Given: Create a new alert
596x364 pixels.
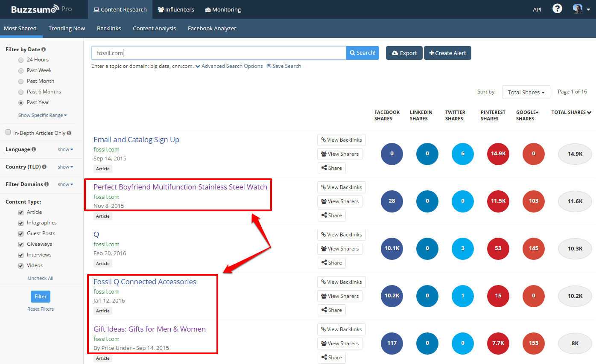Looking at the screenshot, I should [447, 53].
